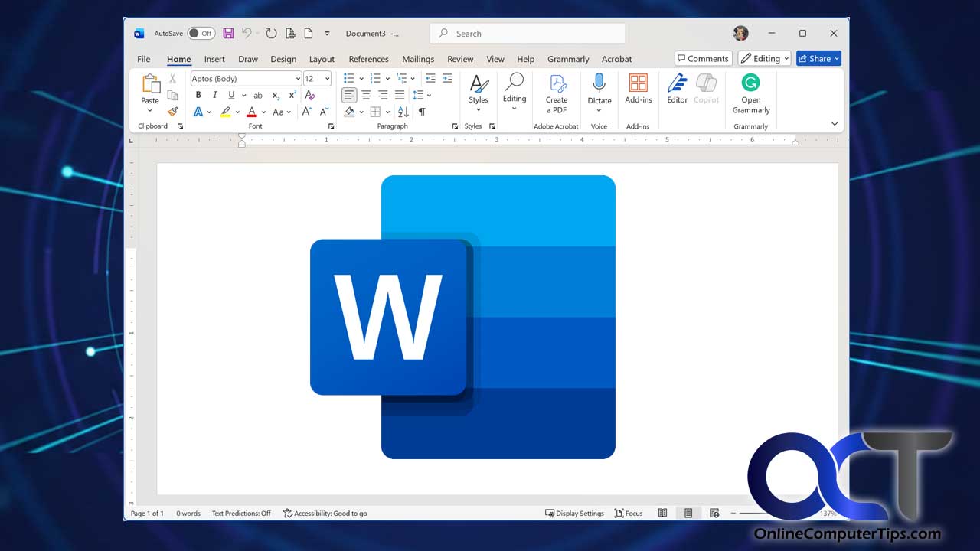Open the Editing mode dropdown near Share
The width and height of the screenshot is (980, 551).
pyautogui.click(x=764, y=58)
